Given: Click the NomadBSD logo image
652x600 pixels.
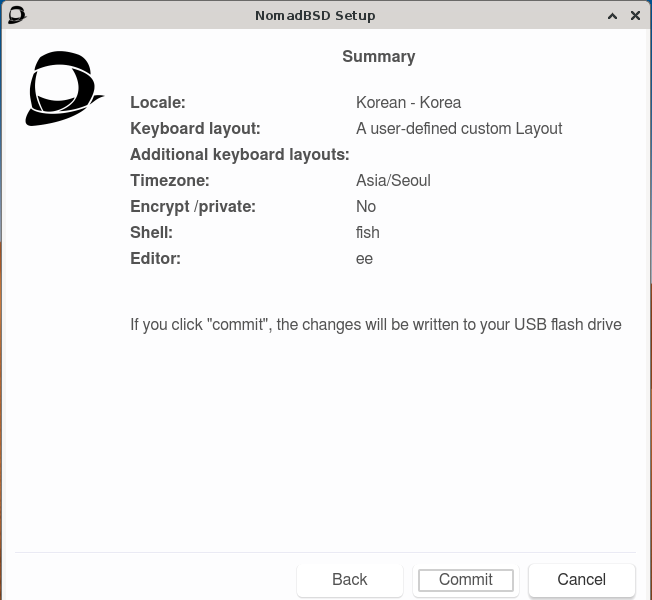Looking at the screenshot, I should click(x=64, y=88).
